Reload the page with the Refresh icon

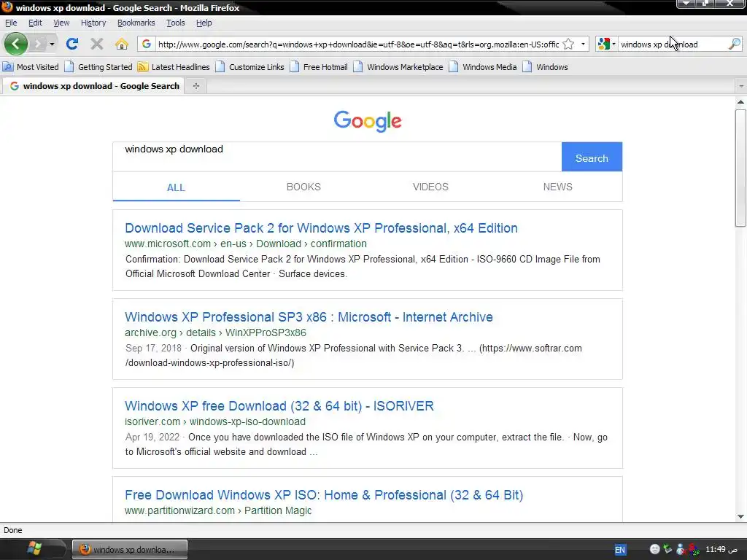coord(72,44)
